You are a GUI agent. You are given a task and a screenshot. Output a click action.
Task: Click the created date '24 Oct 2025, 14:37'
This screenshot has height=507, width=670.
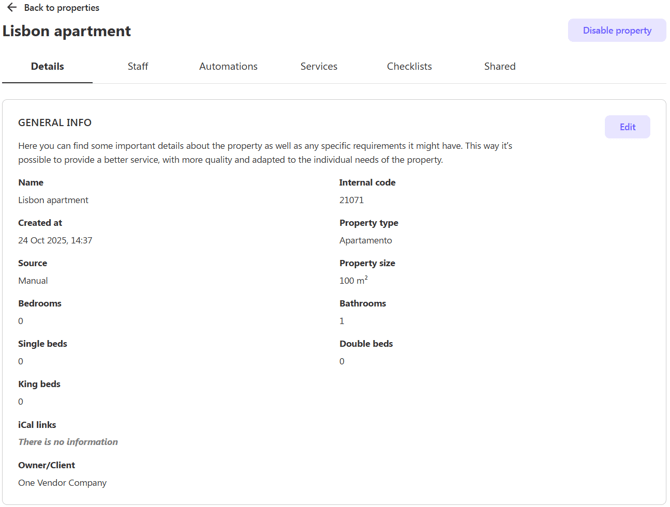tap(55, 241)
